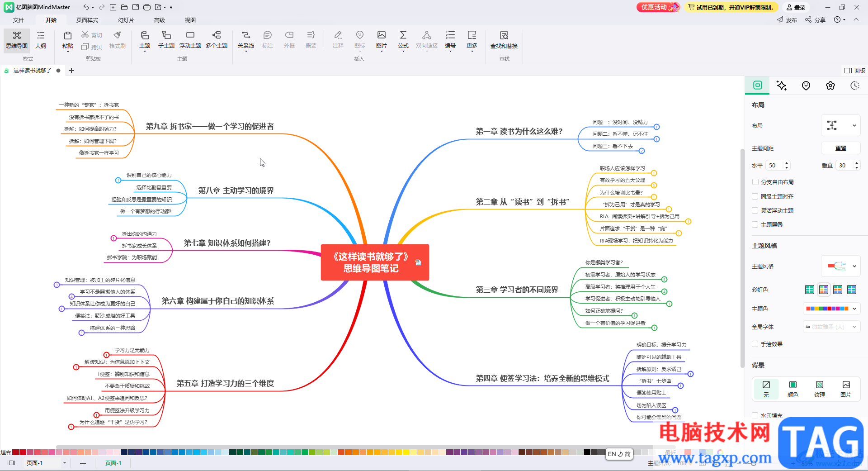The image size is (868, 471).
Task: Switch to the Advanced (高级) tab
Action: pos(160,20)
